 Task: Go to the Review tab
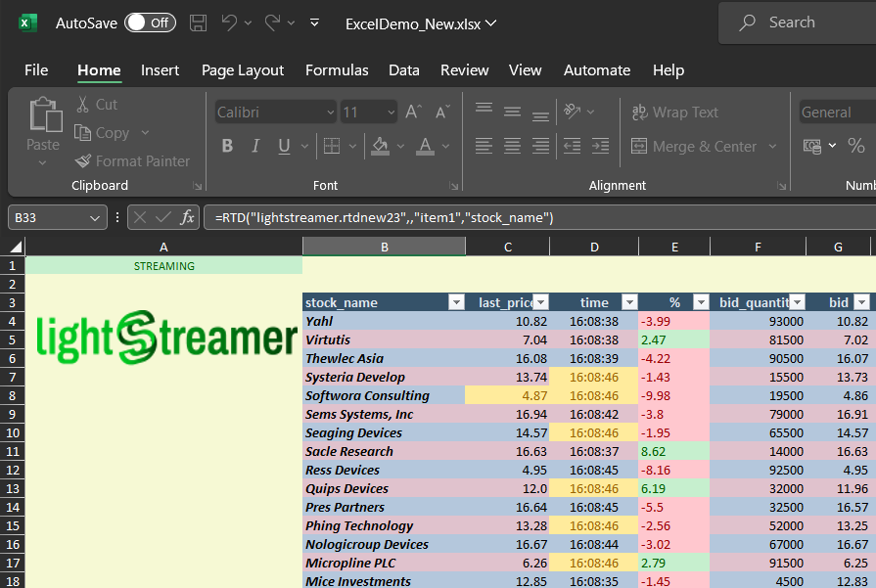(464, 70)
